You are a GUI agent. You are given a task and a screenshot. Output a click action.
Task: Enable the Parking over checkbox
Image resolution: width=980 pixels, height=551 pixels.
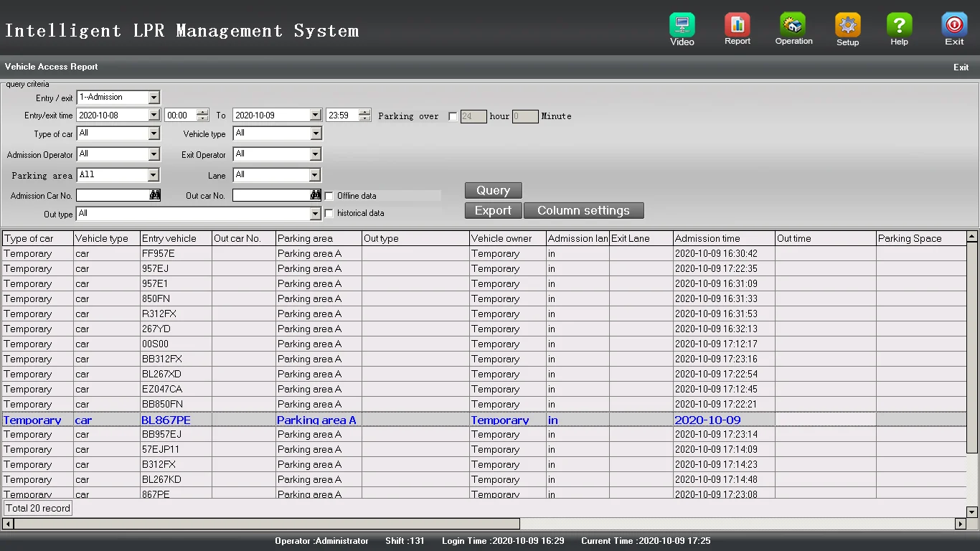pyautogui.click(x=453, y=116)
